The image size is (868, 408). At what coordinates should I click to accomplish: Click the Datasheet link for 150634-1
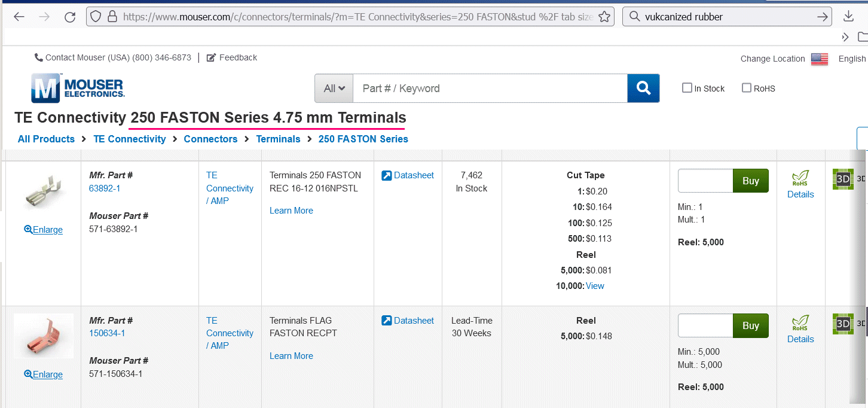[408, 321]
